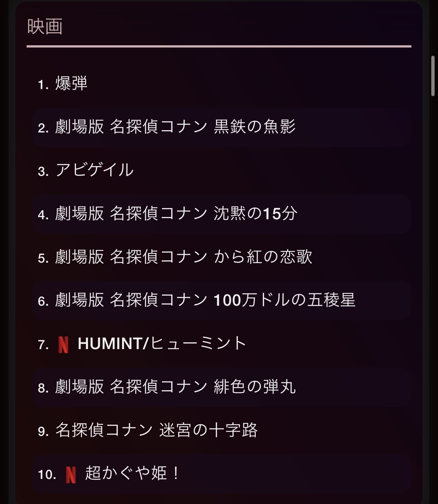The image size is (438, 504).
Task: Choose 劇場版 名探偵コナン 沈黙の15分
Action: tap(176, 214)
